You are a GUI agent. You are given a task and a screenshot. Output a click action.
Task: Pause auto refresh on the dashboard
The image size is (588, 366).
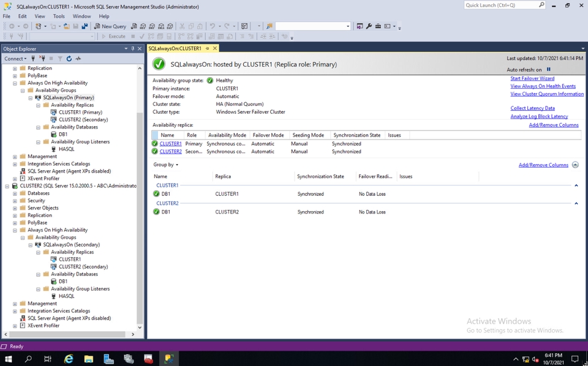[549, 70]
